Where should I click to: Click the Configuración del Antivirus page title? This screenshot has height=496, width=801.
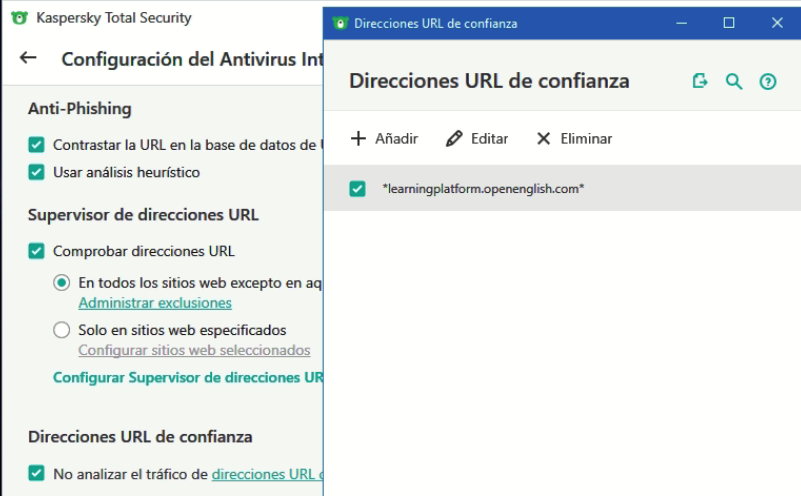192,59
